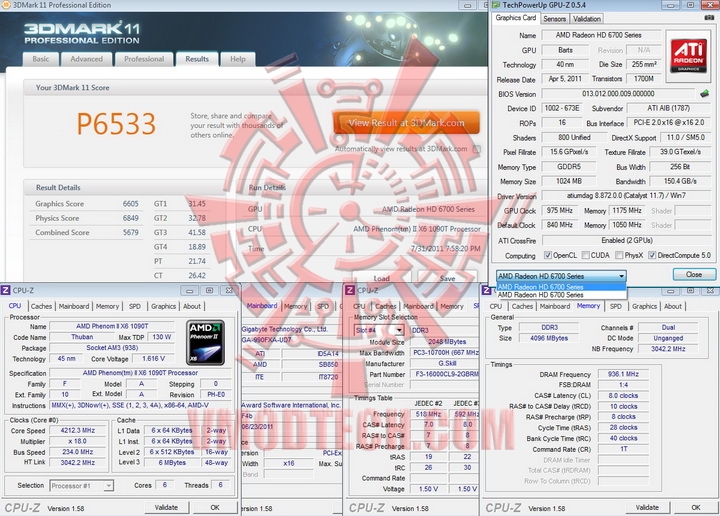Toggle the OpenCL checkbox
This screenshot has width=720, height=516.
tap(547, 255)
